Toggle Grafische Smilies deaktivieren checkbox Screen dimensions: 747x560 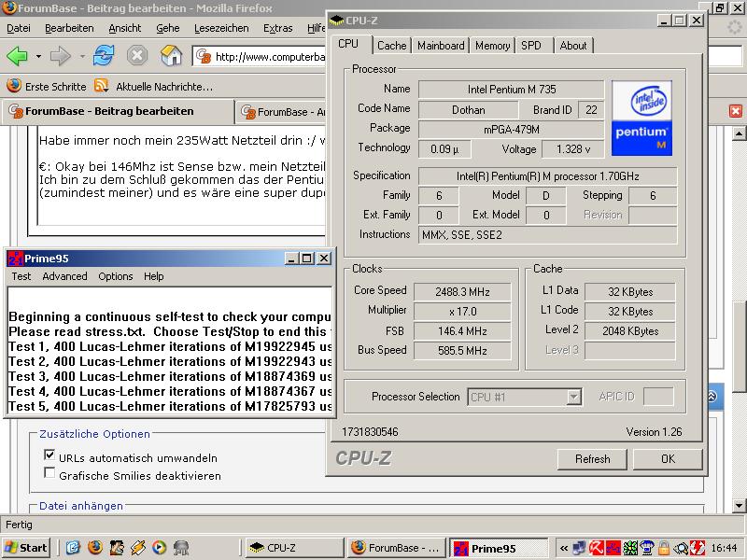pyautogui.click(x=49, y=472)
